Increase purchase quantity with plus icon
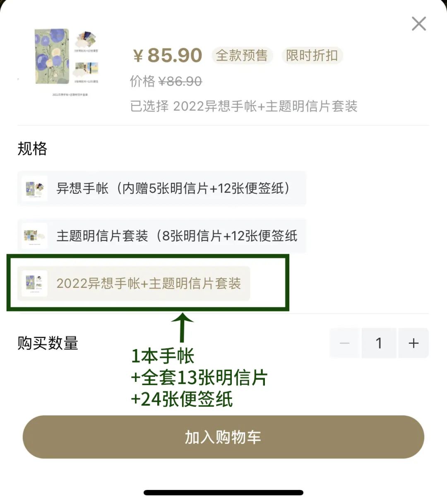 413,343
